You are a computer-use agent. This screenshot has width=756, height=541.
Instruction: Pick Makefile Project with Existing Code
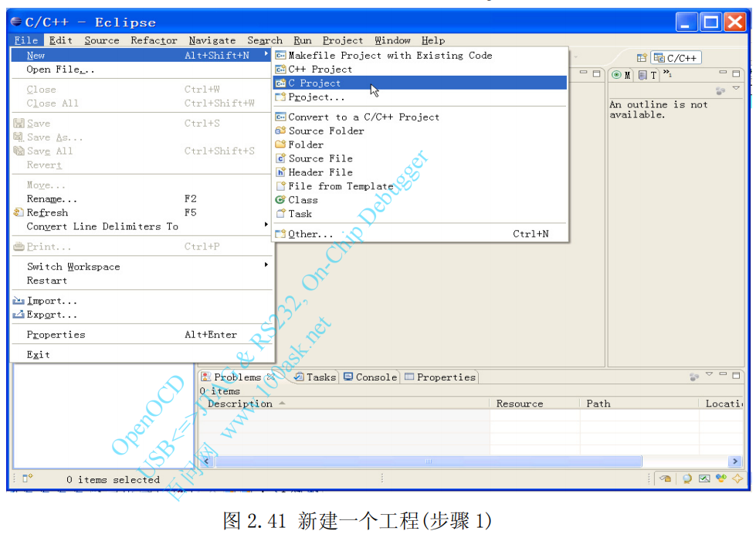pyautogui.click(x=420, y=56)
